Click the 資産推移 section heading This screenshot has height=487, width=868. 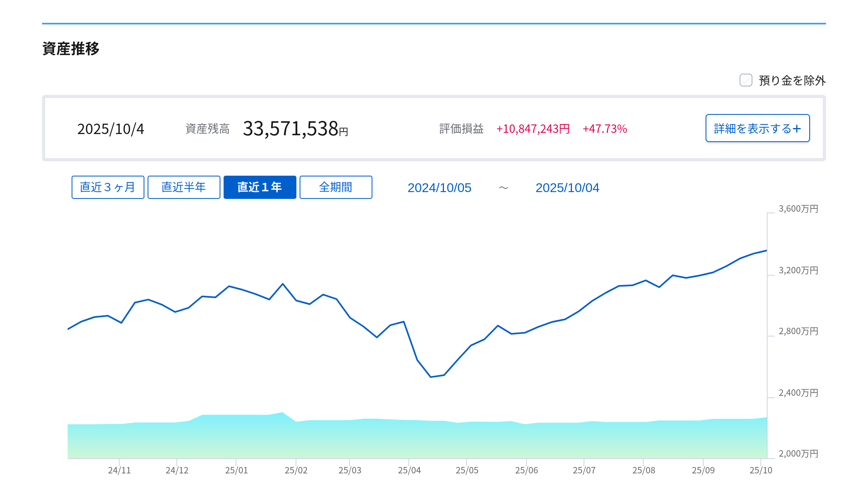coord(71,49)
